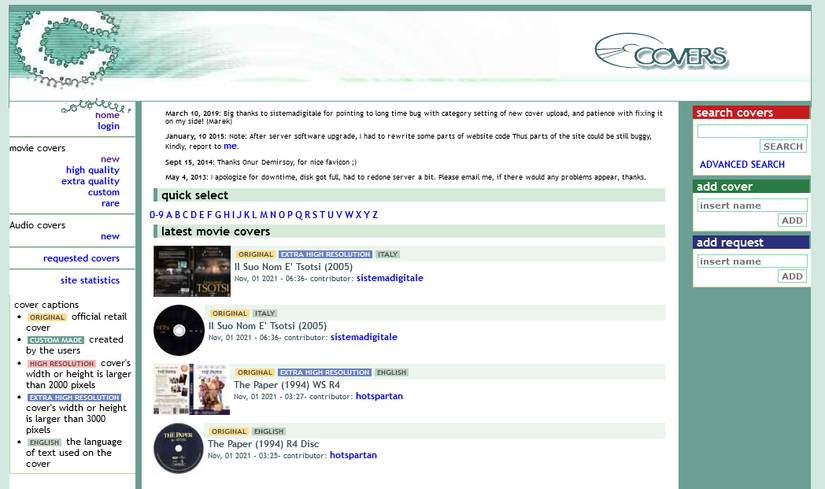Go to the login page
Image resolution: width=825 pixels, height=489 pixels.
point(108,126)
